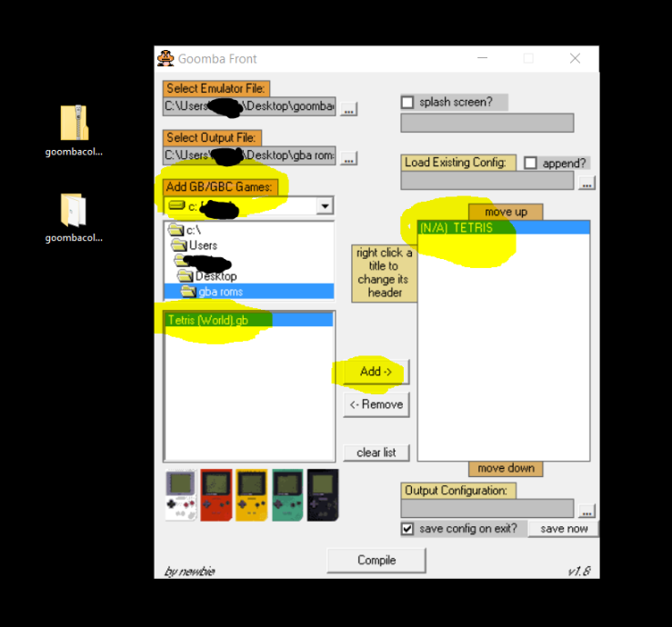Screen dimensions: 672x627
Task: Select Tetris (World).gb in file list
Action: pyautogui.click(x=207, y=320)
